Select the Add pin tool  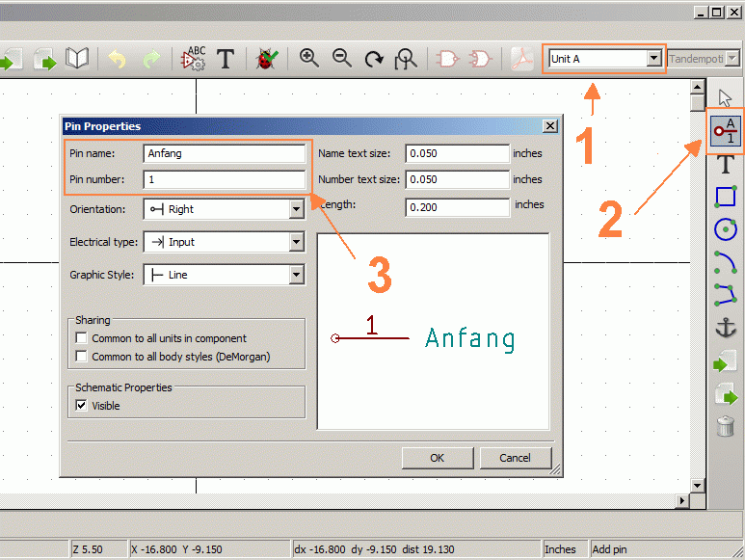[x=726, y=131]
